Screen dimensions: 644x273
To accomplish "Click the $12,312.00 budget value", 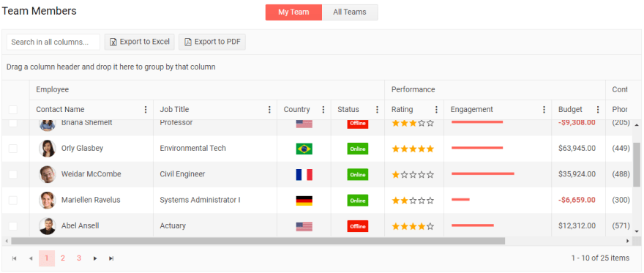I will tap(577, 225).
